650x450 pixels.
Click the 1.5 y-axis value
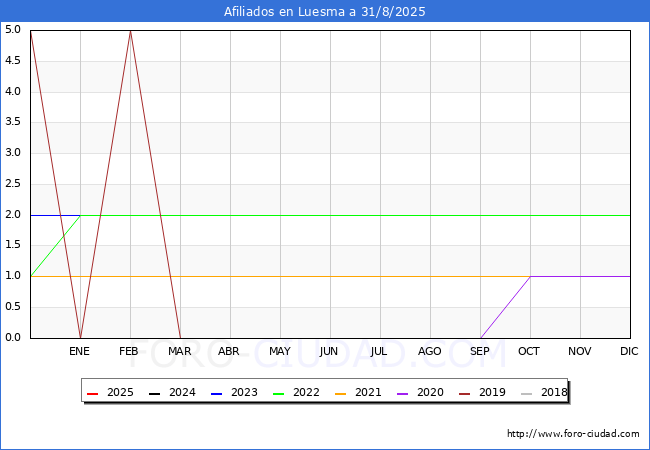13,245
